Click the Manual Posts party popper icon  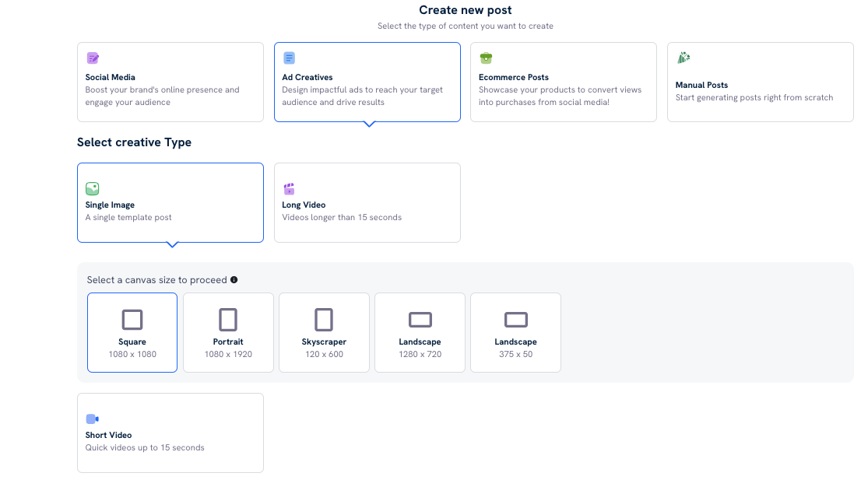point(684,58)
